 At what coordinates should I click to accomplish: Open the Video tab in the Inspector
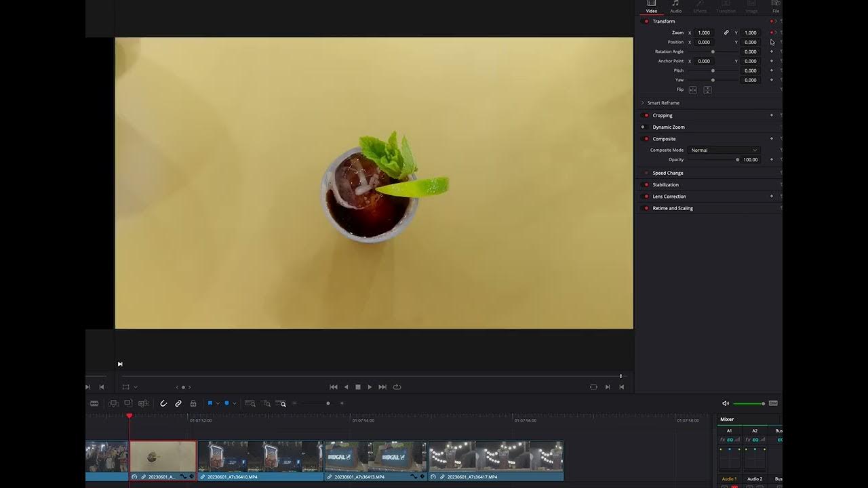click(651, 7)
